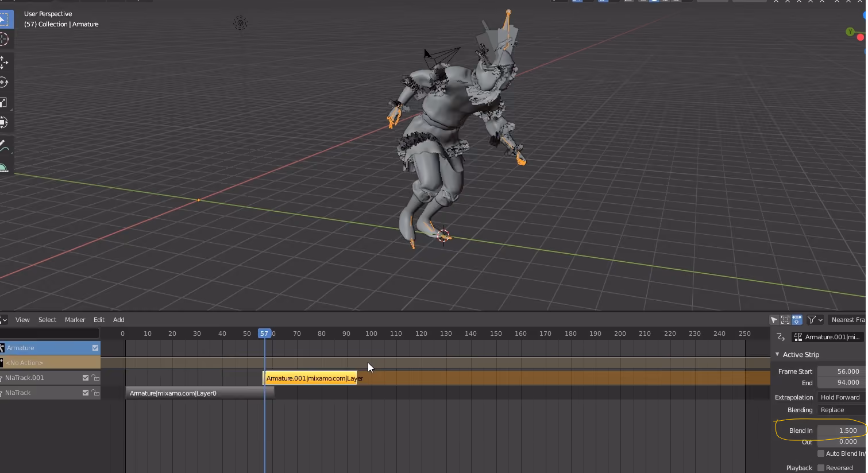Click the light object in viewport

coord(240,23)
